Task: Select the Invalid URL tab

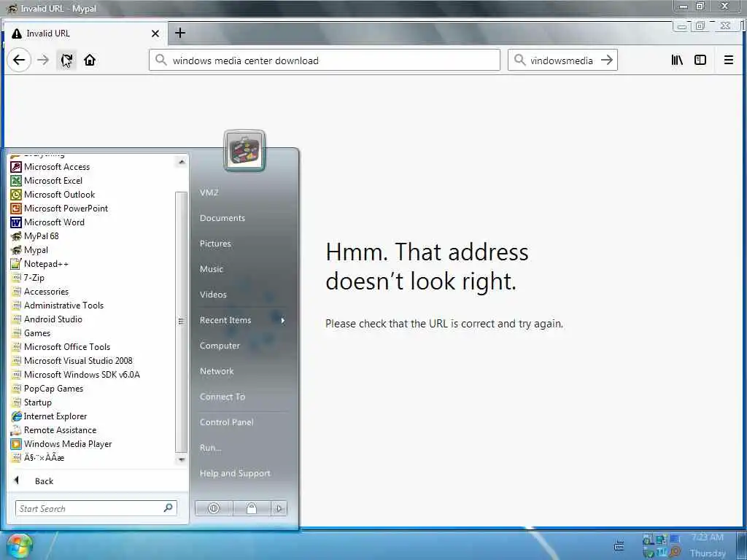Action: point(86,34)
